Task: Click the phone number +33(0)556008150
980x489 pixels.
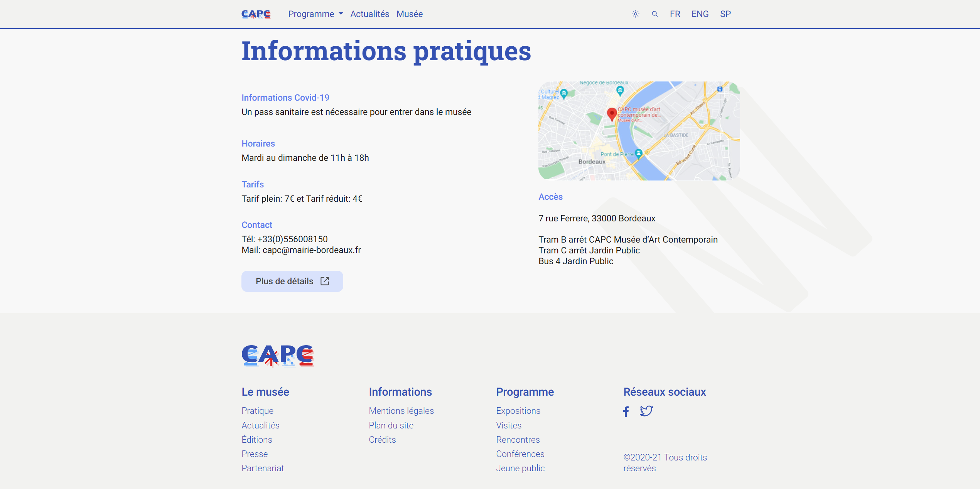Action: pos(292,239)
